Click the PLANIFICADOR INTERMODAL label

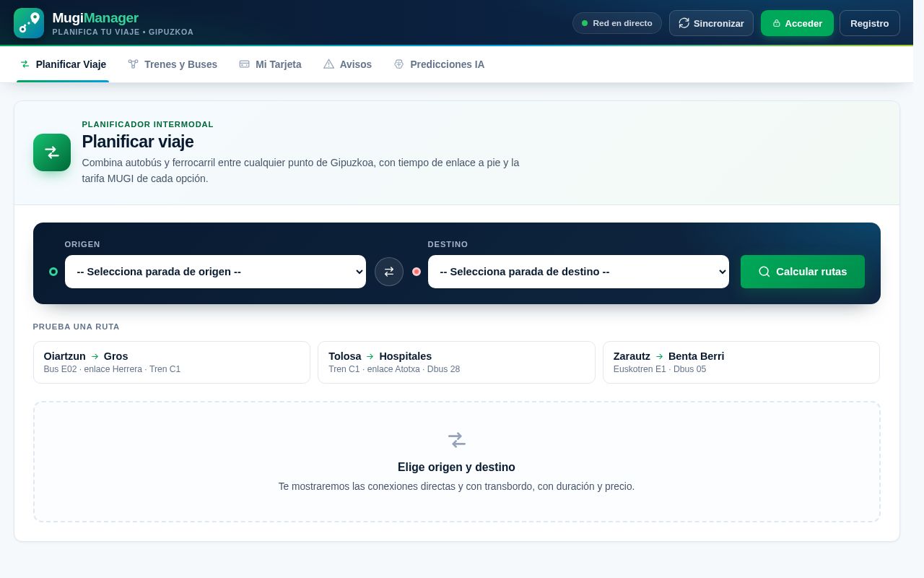pyautogui.click(x=148, y=124)
